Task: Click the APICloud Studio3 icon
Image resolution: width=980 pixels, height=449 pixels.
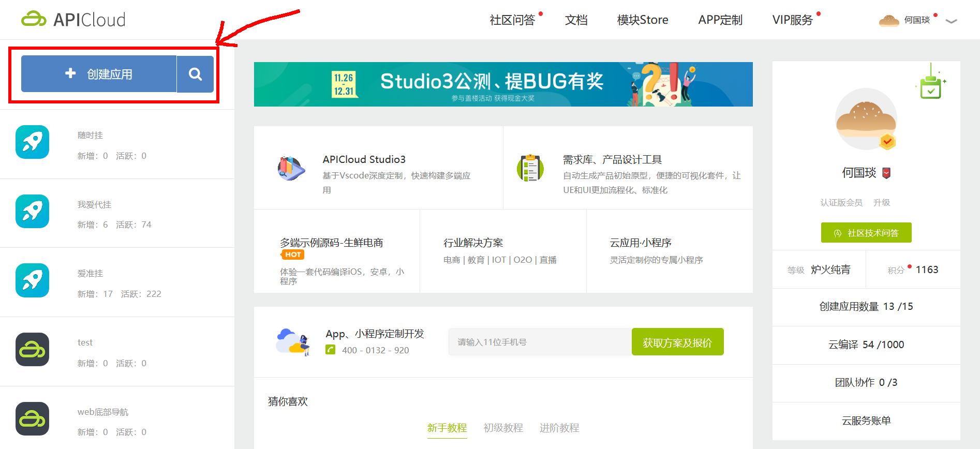Action: point(291,168)
